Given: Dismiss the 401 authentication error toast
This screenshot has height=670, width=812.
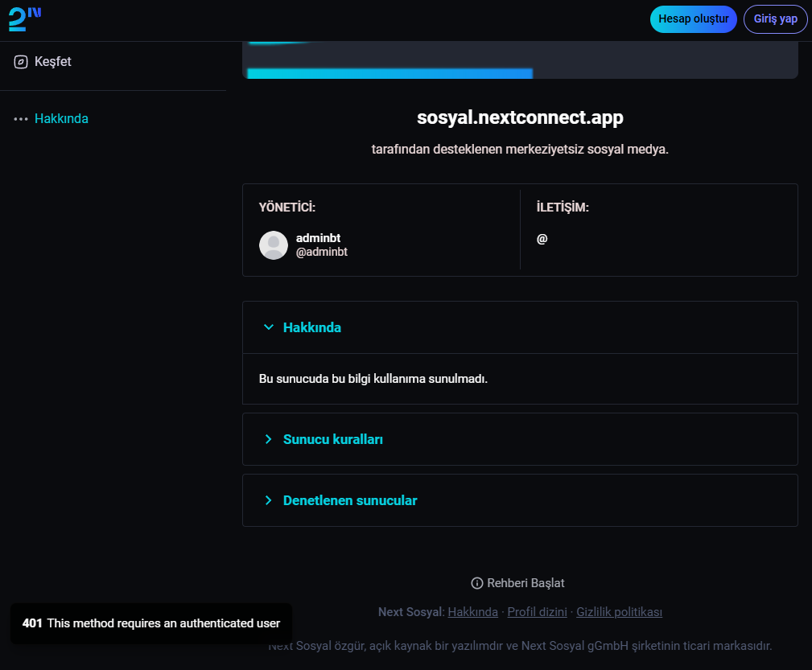Looking at the screenshot, I should (151, 623).
